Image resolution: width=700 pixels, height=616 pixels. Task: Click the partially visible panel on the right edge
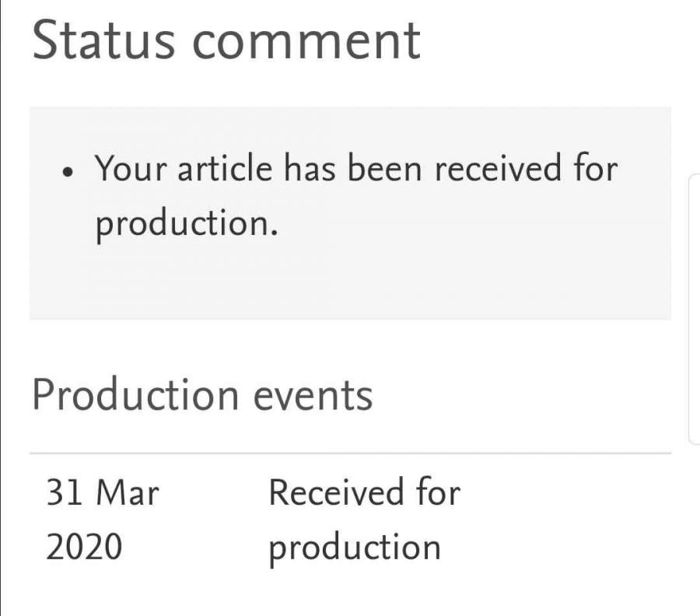tap(695, 311)
